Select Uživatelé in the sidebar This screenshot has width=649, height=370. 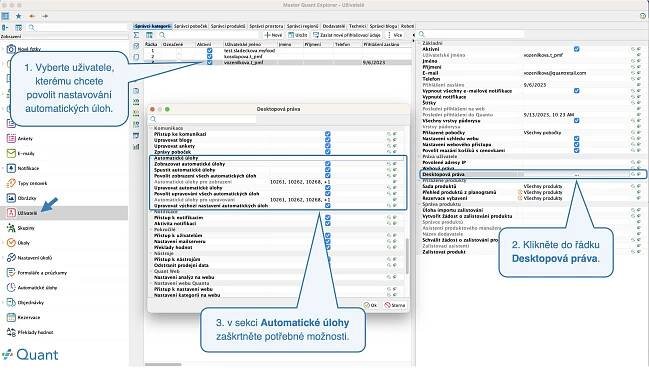(x=64, y=213)
